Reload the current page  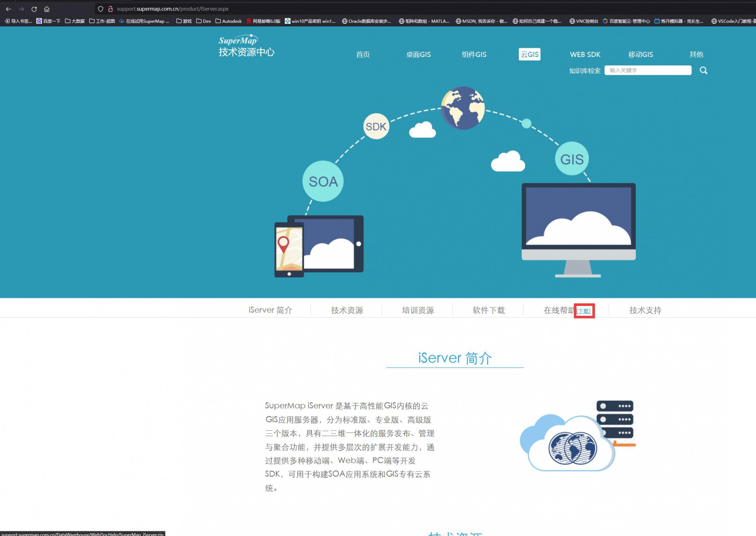[x=34, y=9]
